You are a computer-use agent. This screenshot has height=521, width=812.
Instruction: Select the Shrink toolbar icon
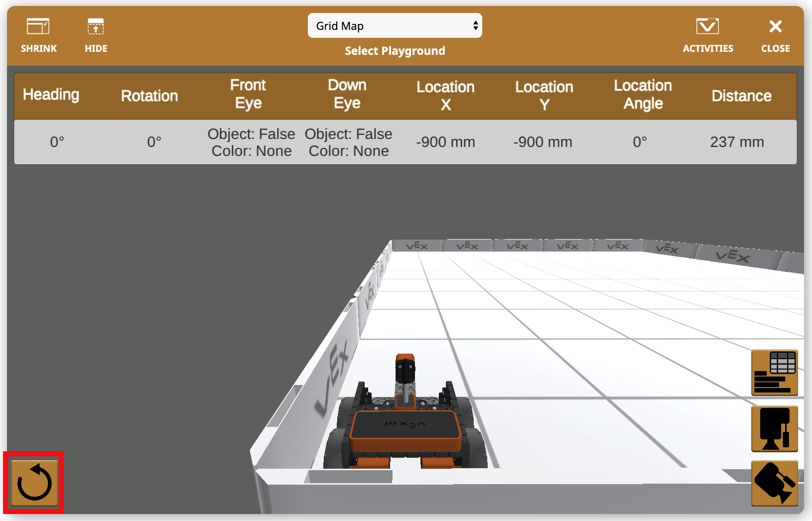point(39,27)
